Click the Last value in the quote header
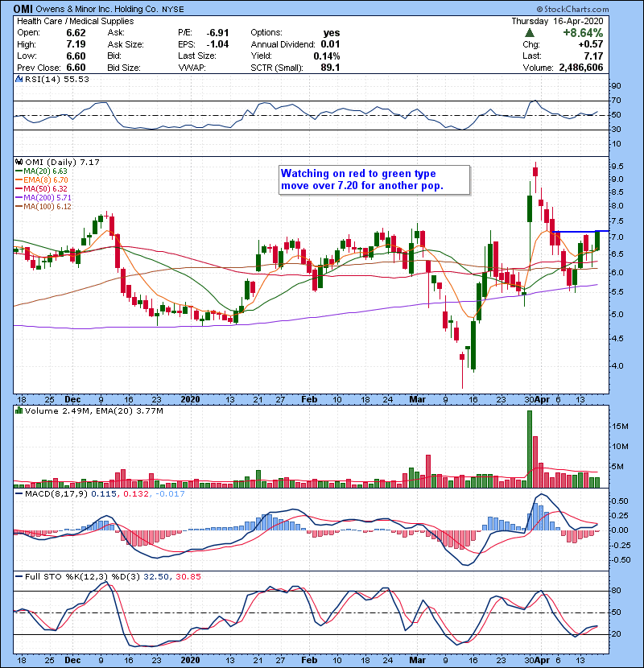Image resolution: width=644 pixels, height=668 pixels. [x=593, y=56]
